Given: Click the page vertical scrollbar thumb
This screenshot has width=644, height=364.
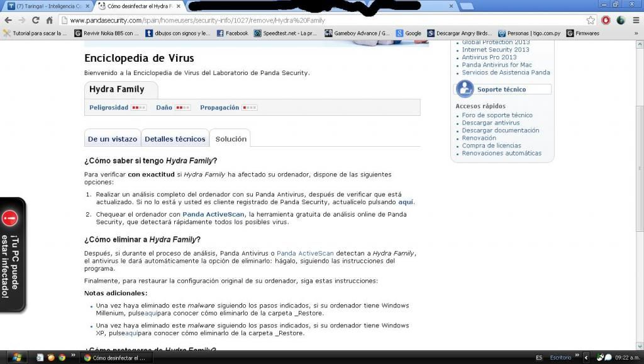Looking at the screenshot, I should pos(640,169).
